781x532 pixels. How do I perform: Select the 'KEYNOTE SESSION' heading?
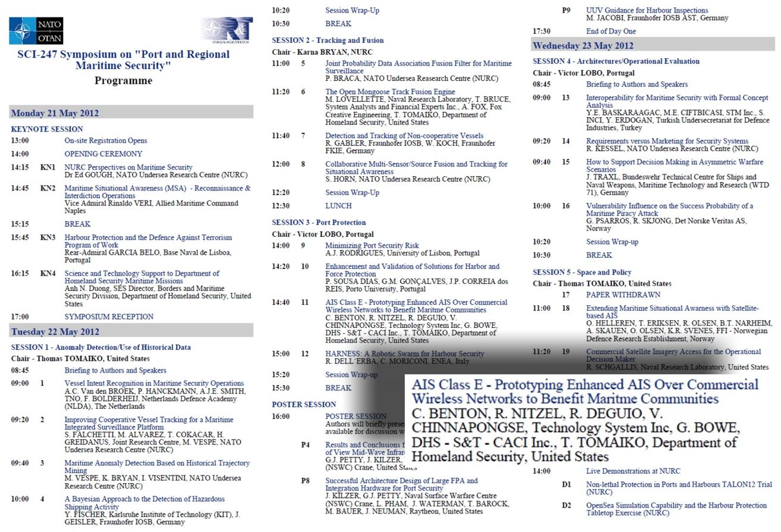pos(47,129)
